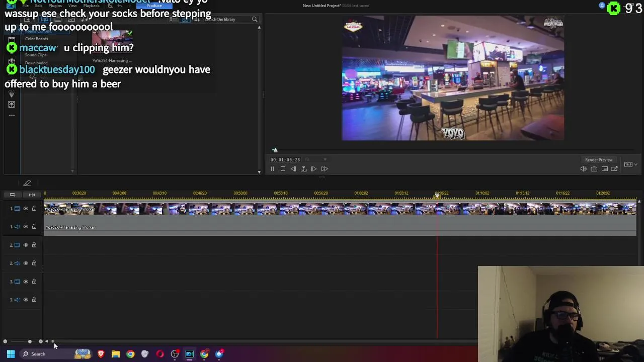Viewport: 644px width, 362px height.
Task: Undock the preview window
Action: click(614, 169)
